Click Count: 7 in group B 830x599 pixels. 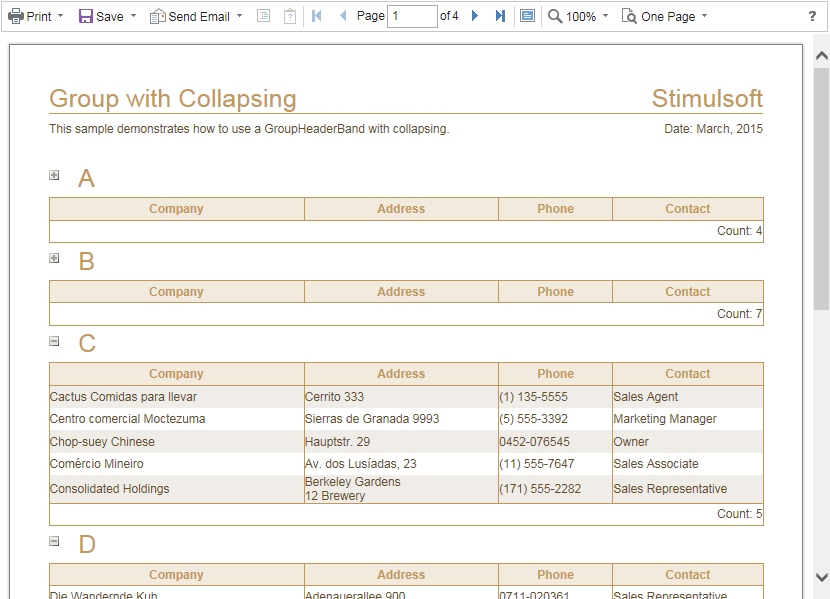tap(739, 314)
